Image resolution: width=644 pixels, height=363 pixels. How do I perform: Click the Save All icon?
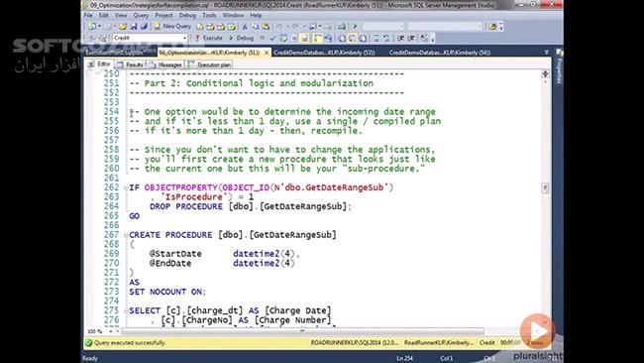[x=144, y=27]
